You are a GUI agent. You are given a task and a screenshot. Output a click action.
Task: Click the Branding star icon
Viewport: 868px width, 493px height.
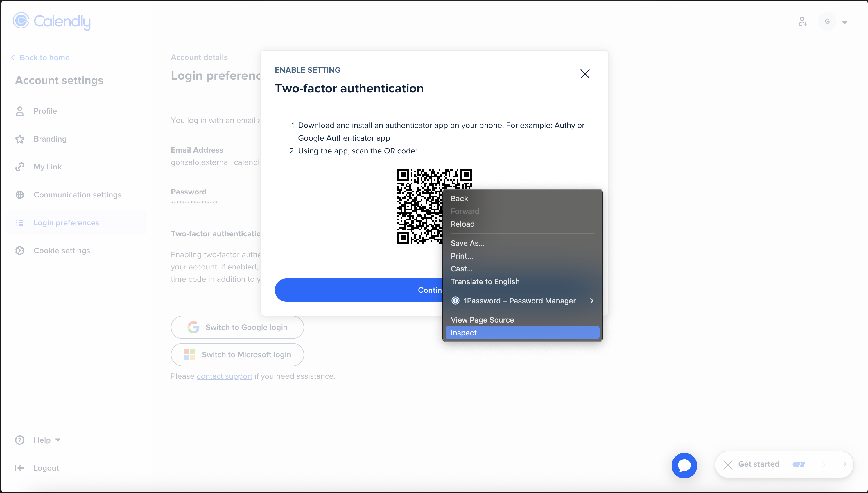(20, 139)
